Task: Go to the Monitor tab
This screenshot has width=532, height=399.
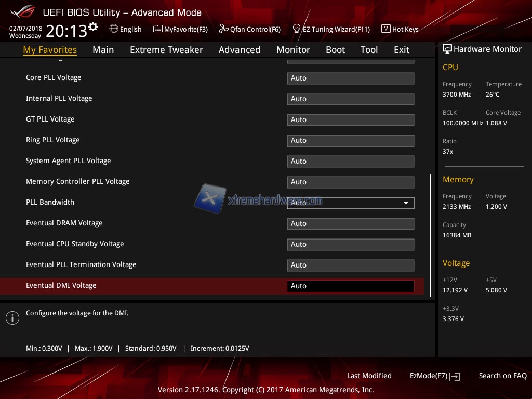Action: 293,50
